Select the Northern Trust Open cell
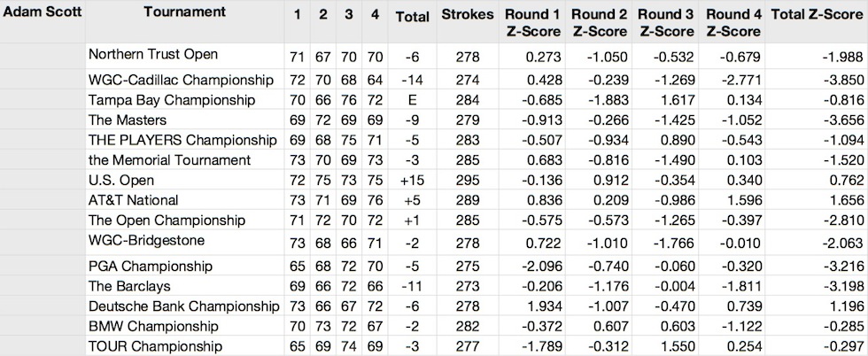868x356 pixels. (x=153, y=54)
